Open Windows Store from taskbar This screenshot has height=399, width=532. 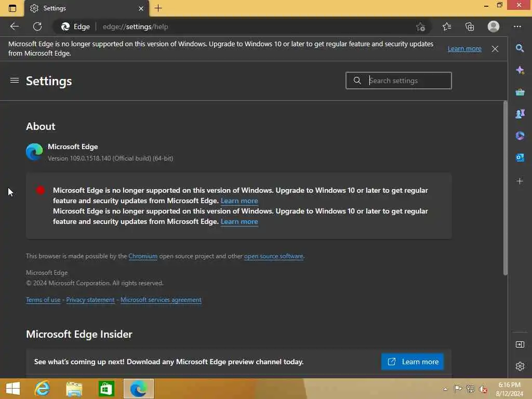point(106,389)
